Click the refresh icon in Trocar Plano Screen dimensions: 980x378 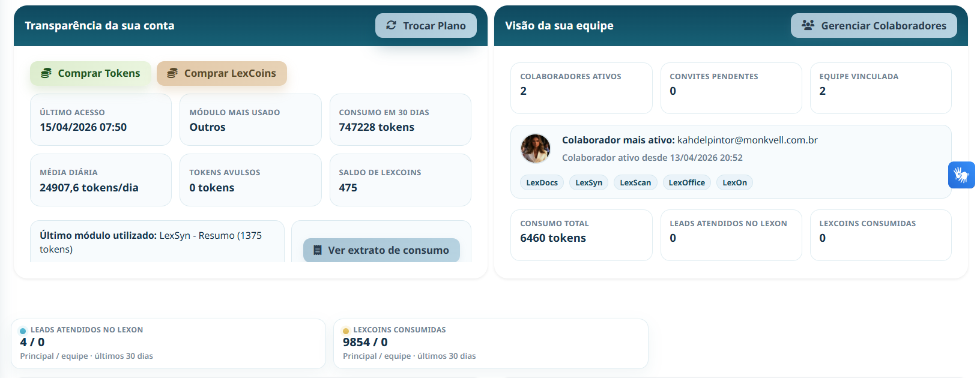tap(392, 25)
